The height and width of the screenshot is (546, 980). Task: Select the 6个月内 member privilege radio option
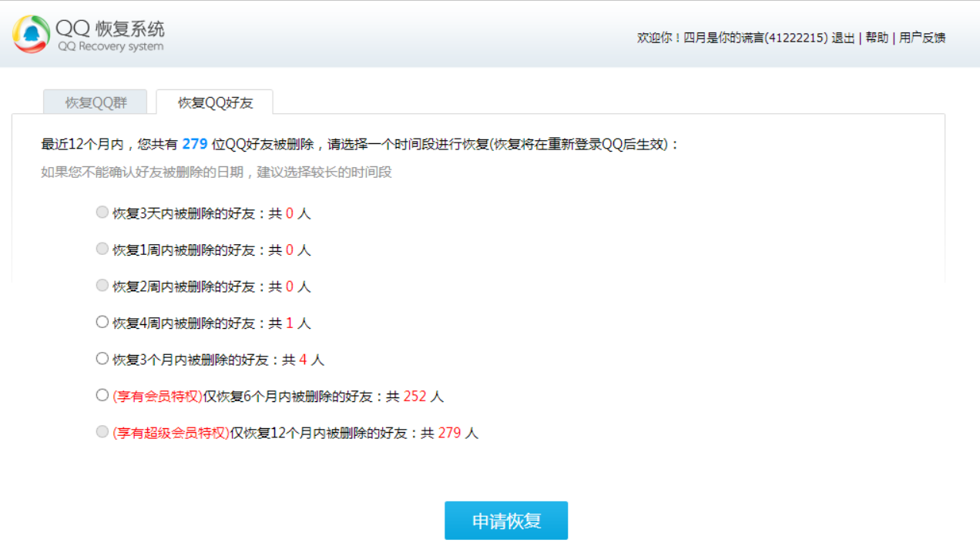[x=102, y=395]
